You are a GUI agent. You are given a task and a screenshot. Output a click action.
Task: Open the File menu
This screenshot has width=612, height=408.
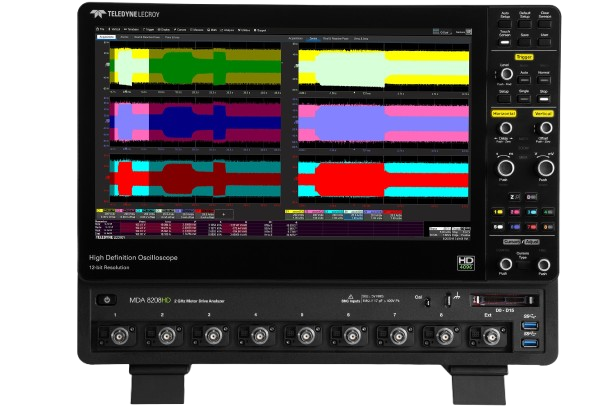(x=100, y=30)
